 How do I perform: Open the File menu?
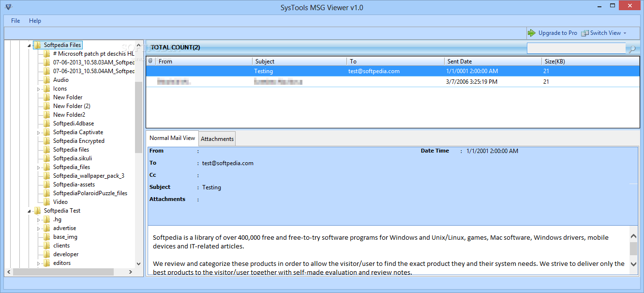point(15,21)
